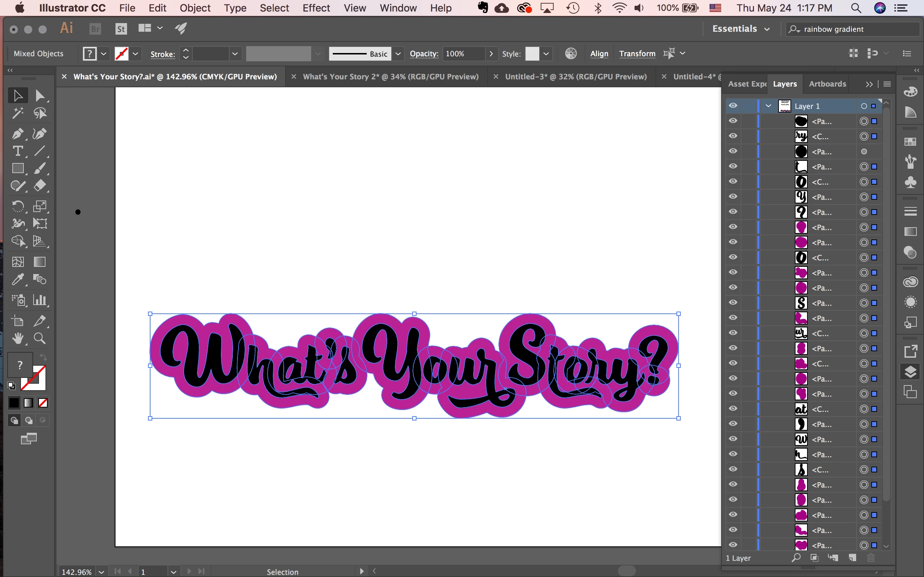
Task: Click the Hand tool
Action: 18,338
